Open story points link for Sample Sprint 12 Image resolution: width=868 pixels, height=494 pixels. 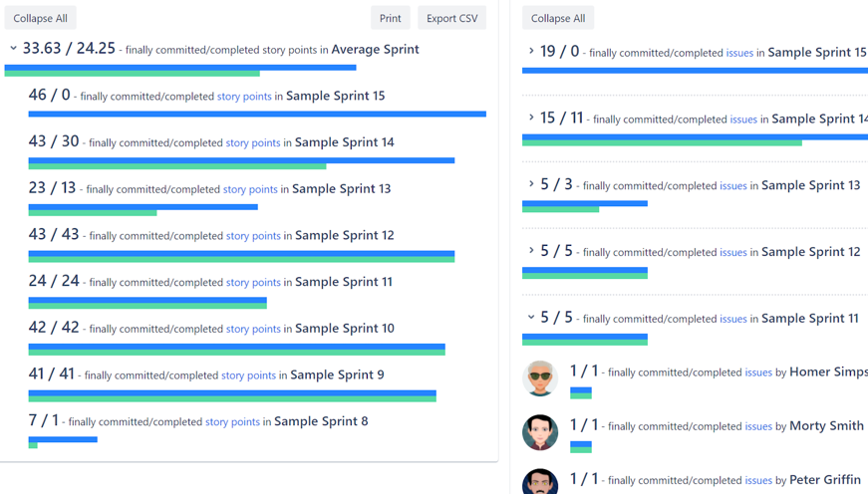[253, 236]
